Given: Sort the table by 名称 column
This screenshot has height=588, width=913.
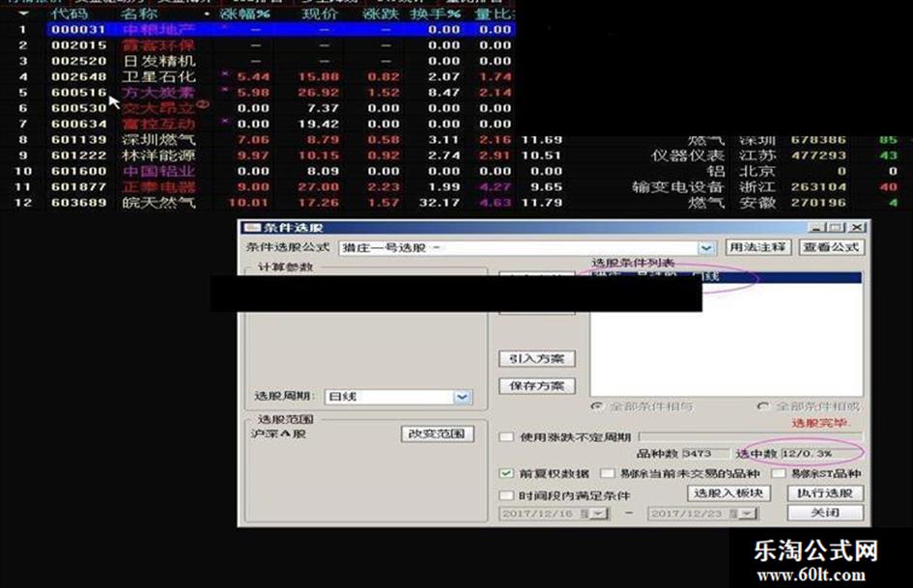Looking at the screenshot, I should pyautogui.click(x=139, y=14).
